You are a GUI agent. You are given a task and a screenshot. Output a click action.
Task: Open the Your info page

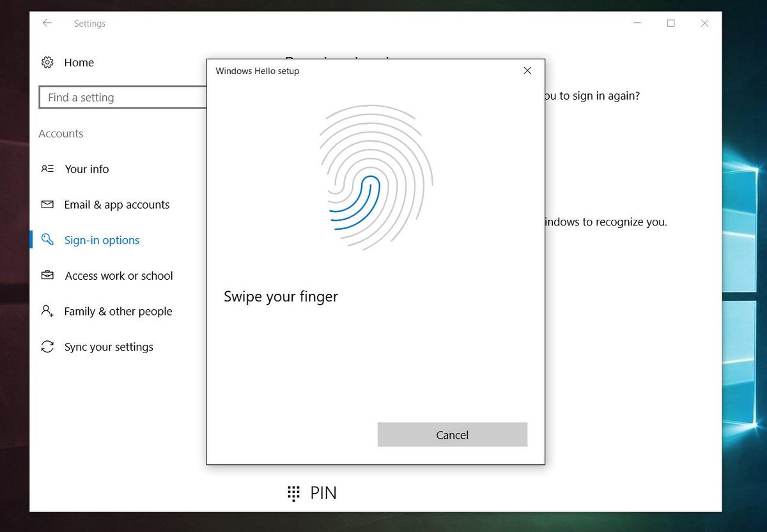pos(87,169)
